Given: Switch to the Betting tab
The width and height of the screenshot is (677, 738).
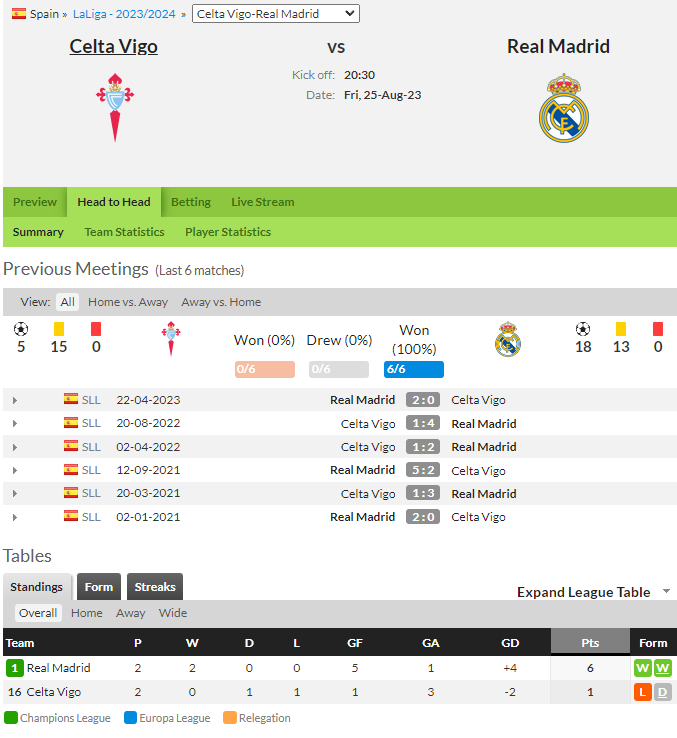Looking at the screenshot, I should coord(191,202).
